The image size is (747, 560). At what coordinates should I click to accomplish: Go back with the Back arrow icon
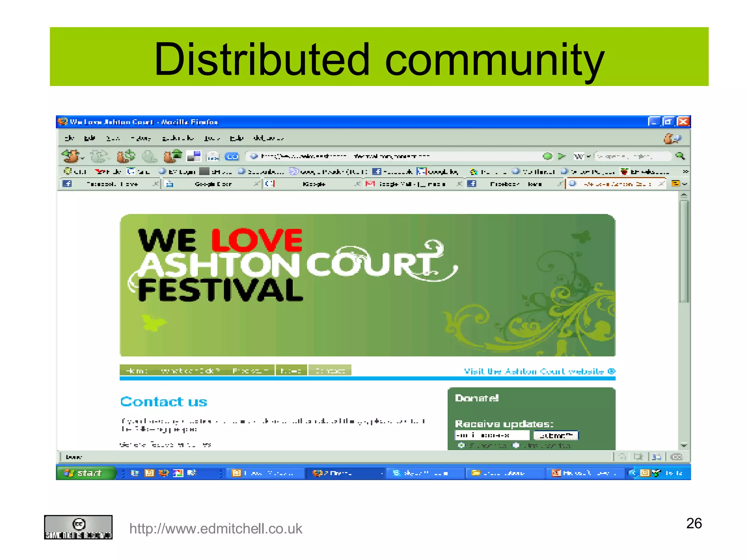tap(70, 156)
